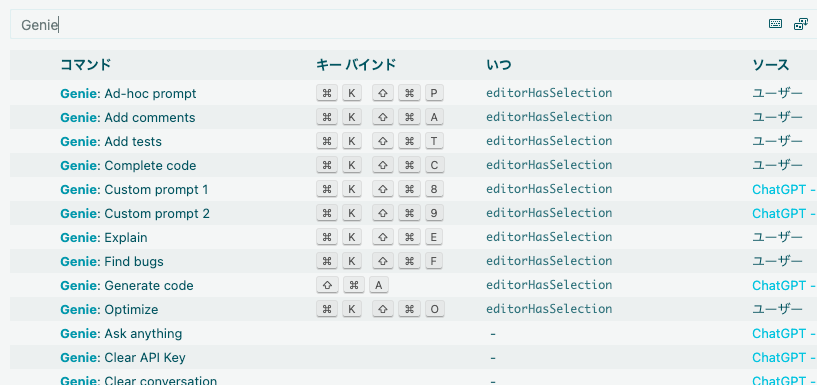This screenshot has width=817, height=385.
Task: Click the ソース column header
Action: (771, 65)
